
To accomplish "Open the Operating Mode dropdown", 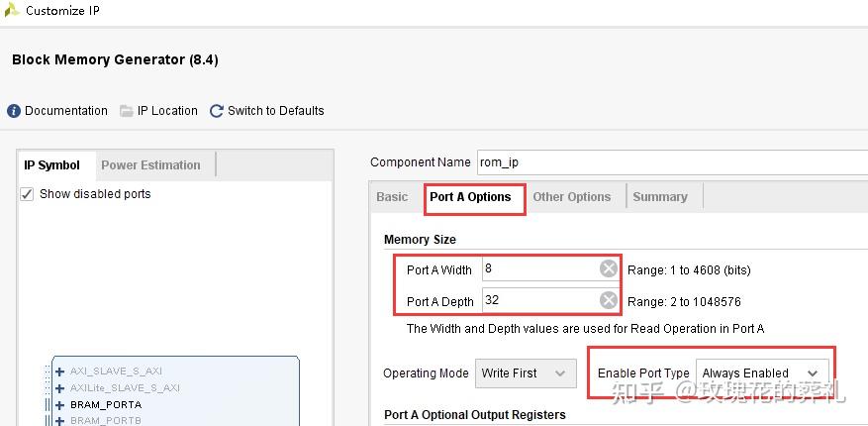I will (x=525, y=373).
